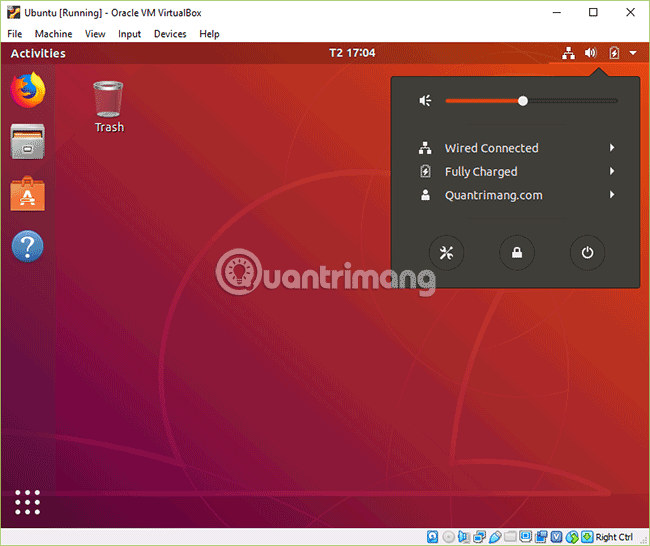The height and width of the screenshot is (546, 650).
Task: Select the Trash desktop icon
Action: [x=109, y=107]
